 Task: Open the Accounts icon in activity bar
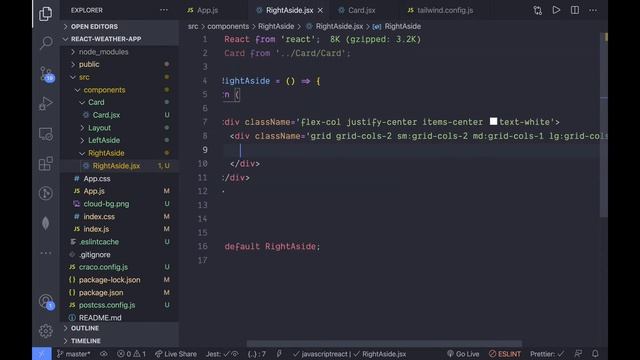46,302
